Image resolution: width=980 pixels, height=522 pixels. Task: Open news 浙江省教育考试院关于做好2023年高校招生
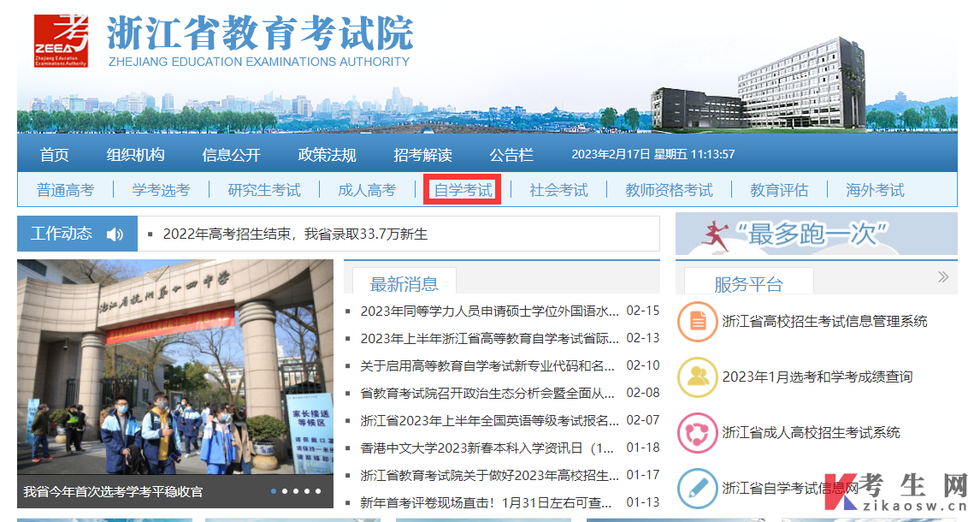489,476
